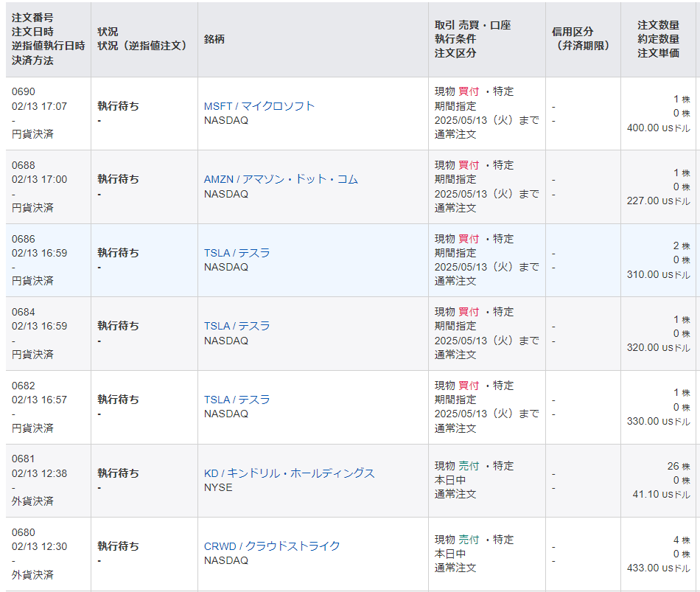The width and height of the screenshot is (700, 592).
Task: Select order number 0684
Action: 24,312
